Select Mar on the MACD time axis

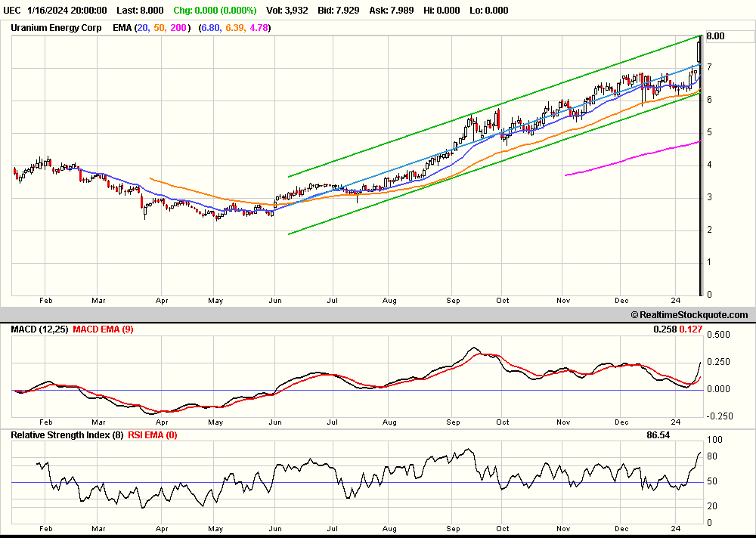click(x=98, y=422)
